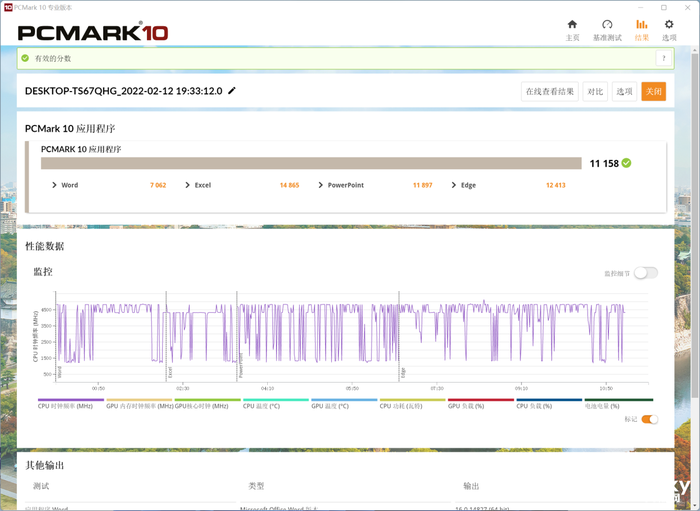Expand the Edge score details
The height and width of the screenshot is (511, 700).
click(x=454, y=185)
